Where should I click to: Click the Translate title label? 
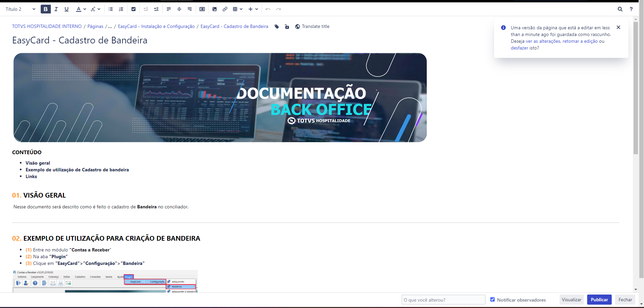tap(315, 27)
